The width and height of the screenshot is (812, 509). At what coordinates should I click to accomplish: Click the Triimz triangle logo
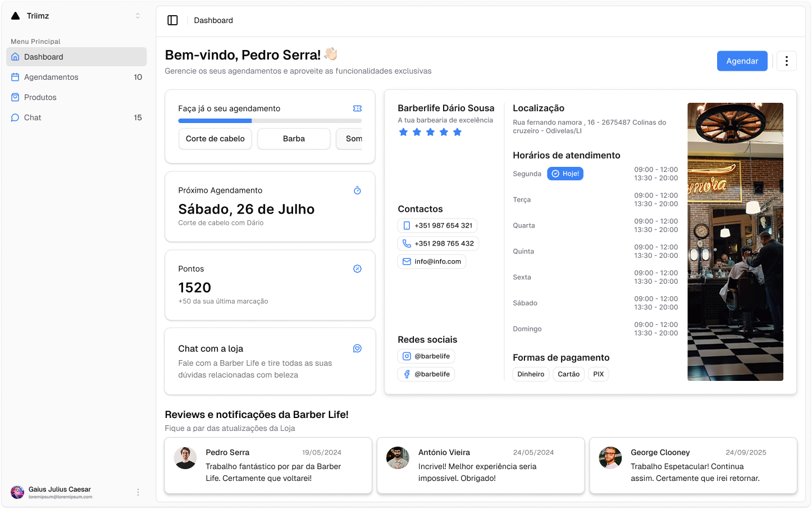pyautogui.click(x=16, y=16)
